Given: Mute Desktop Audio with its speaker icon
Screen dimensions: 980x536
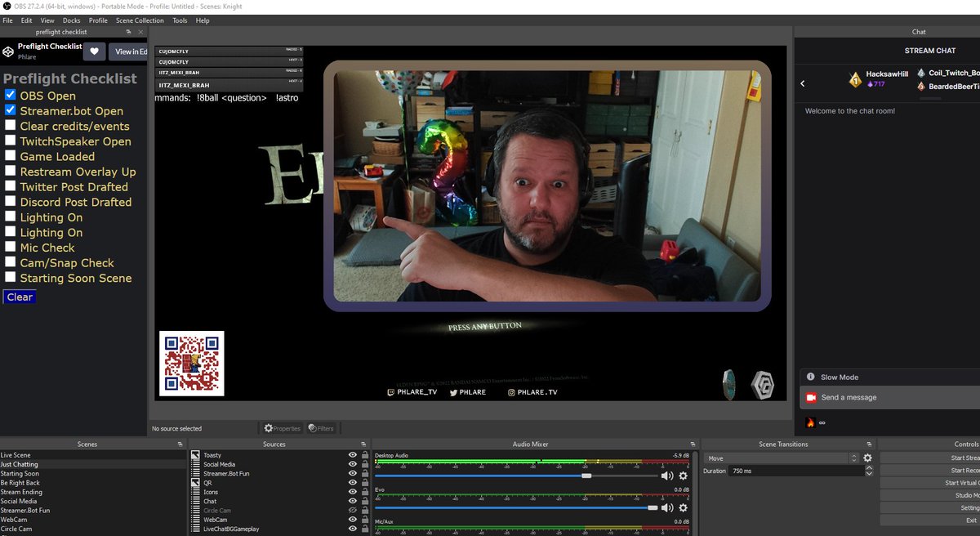Looking at the screenshot, I should [x=667, y=476].
